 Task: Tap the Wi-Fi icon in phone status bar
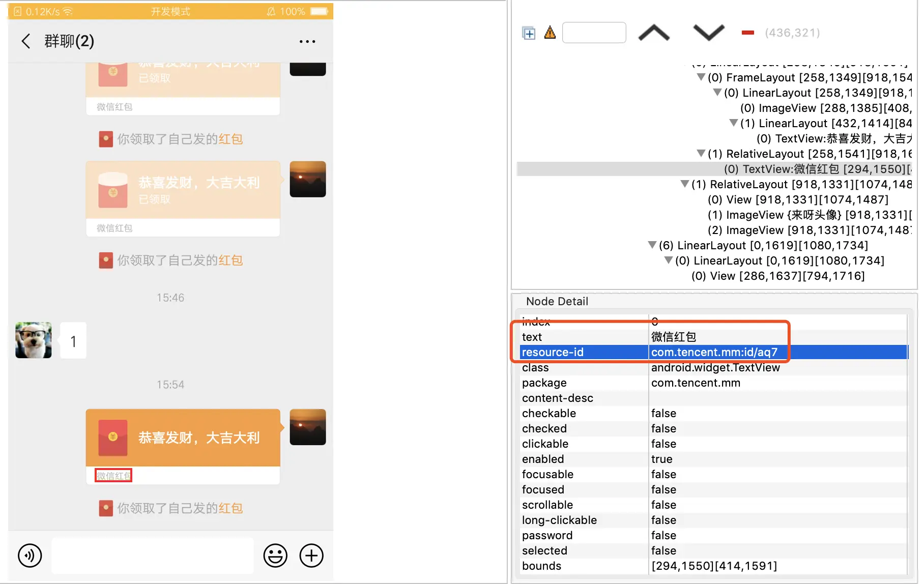[68, 11]
